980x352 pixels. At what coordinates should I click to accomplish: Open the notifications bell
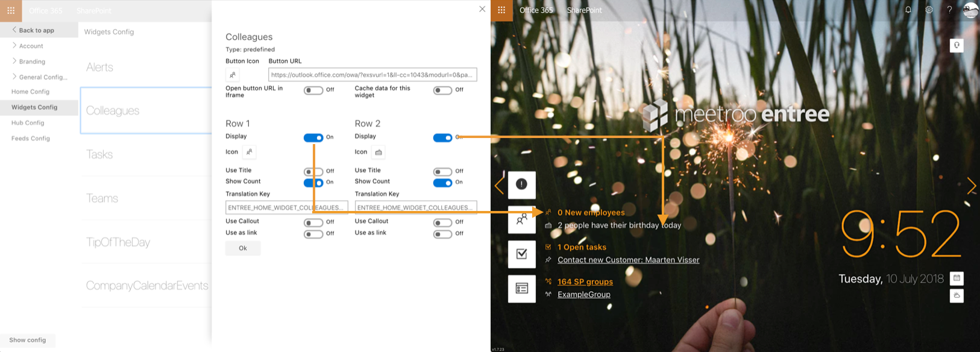click(x=908, y=10)
